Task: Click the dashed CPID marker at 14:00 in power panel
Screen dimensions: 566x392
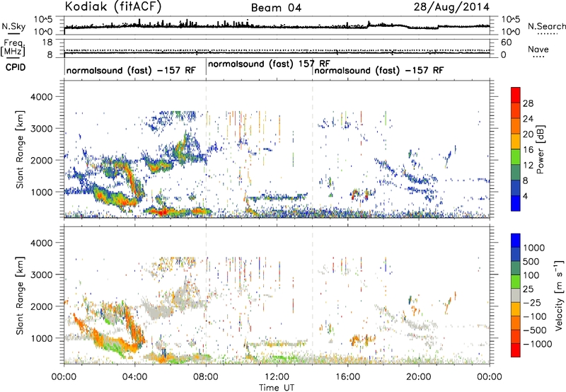Action: 313,149
